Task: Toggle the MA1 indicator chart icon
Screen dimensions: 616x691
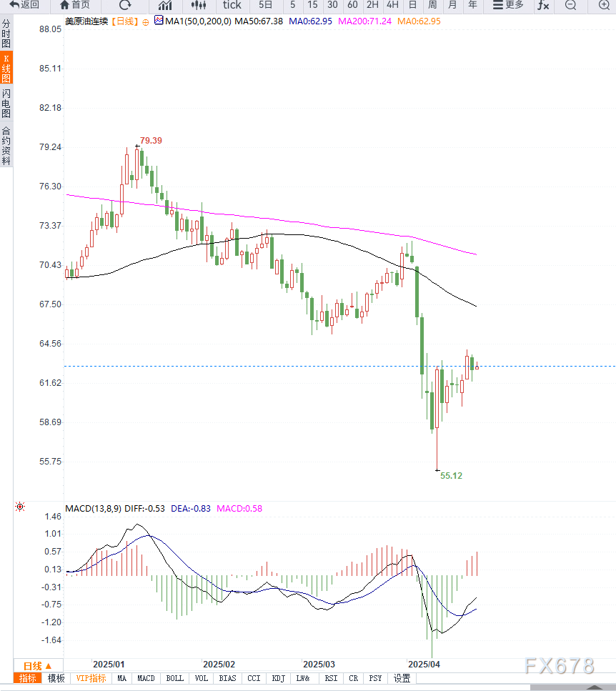Action: tap(159, 20)
